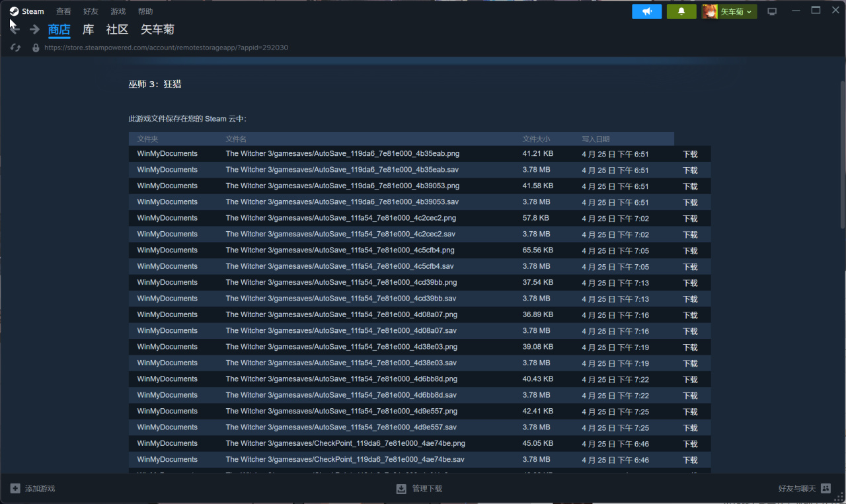
Task: Click the 文件名 column header
Action: pos(236,139)
